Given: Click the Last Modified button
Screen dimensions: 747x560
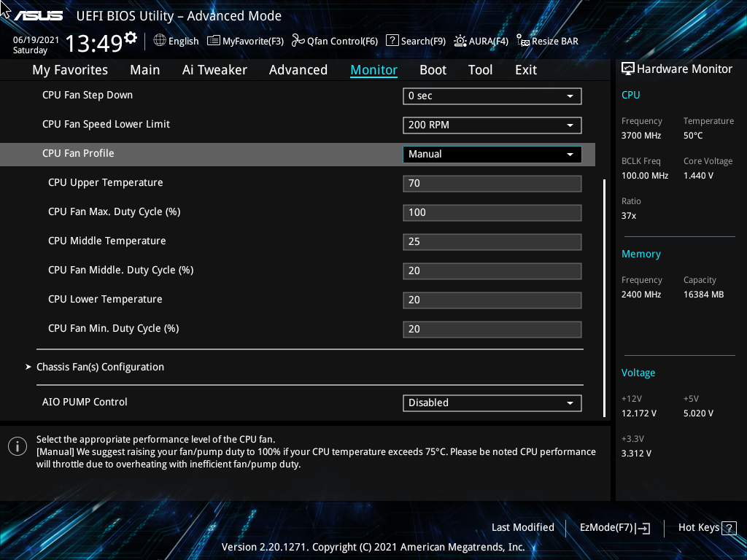Looking at the screenshot, I should pyautogui.click(x=522, y=527).
